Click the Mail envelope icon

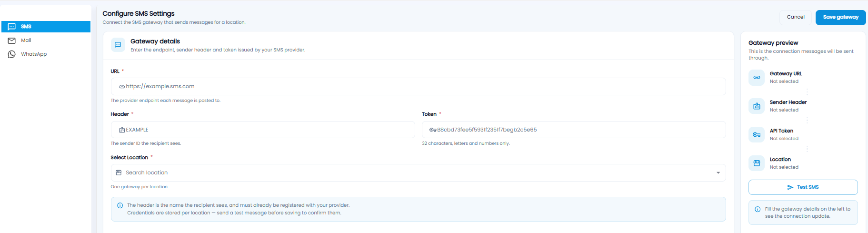coord(12,41)
